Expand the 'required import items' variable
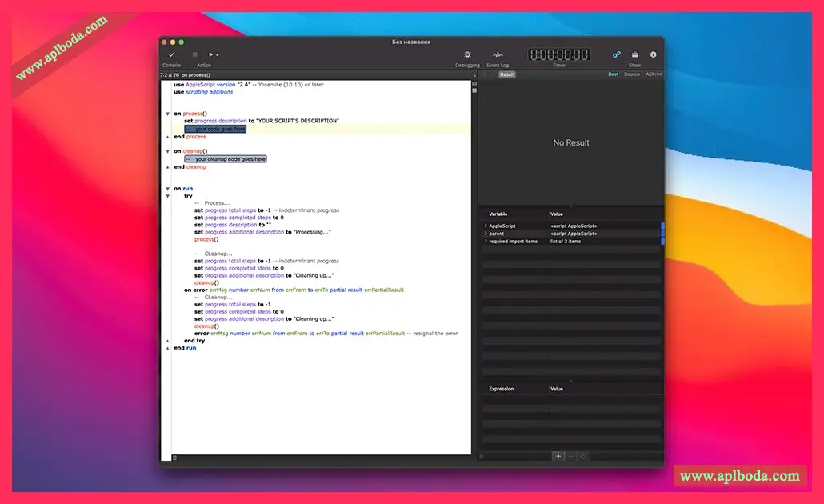Screen dimensions: 824x504 point(486,242)
